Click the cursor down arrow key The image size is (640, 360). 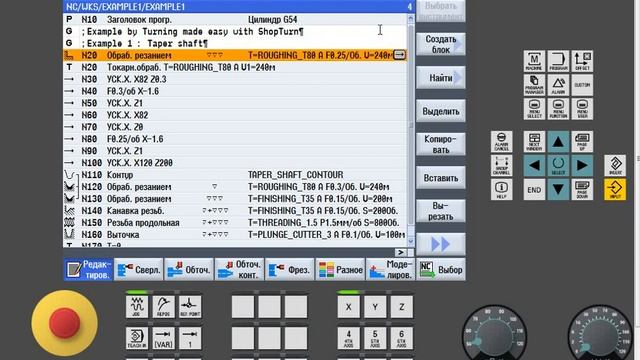pos(558,190)
